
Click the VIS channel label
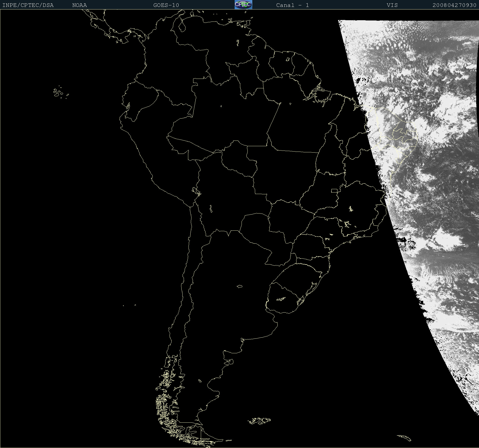click(392, 5)
